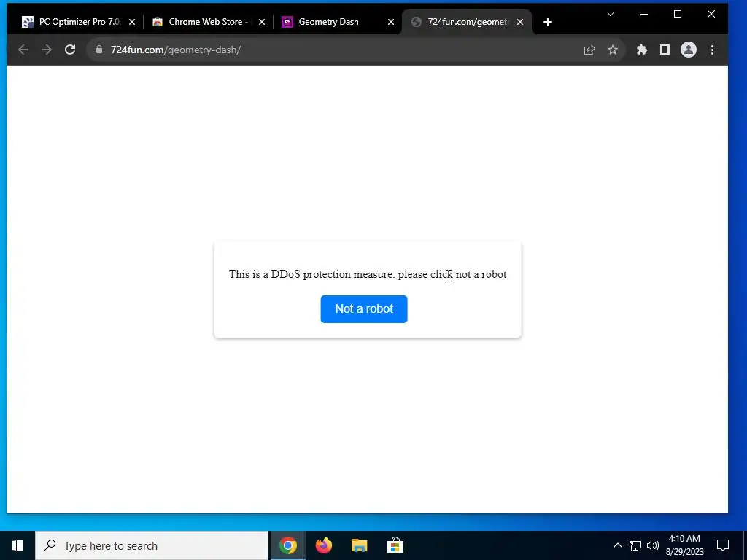
Task: Open a new tab with plus button
Action: pos(548,22)
